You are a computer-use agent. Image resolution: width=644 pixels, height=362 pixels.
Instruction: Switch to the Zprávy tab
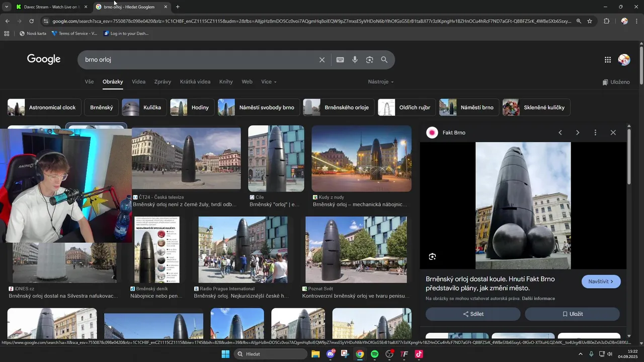point(163,82)
